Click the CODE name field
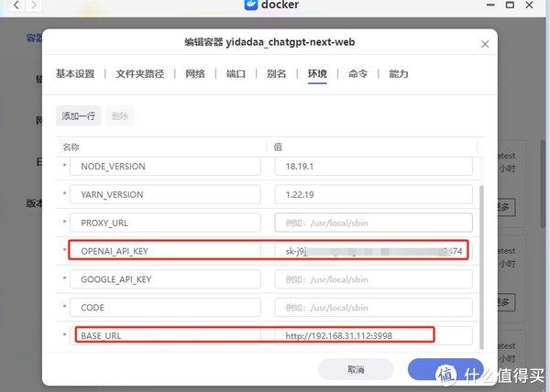The height and width of the screenshot is (392, 550). point(165,308)
